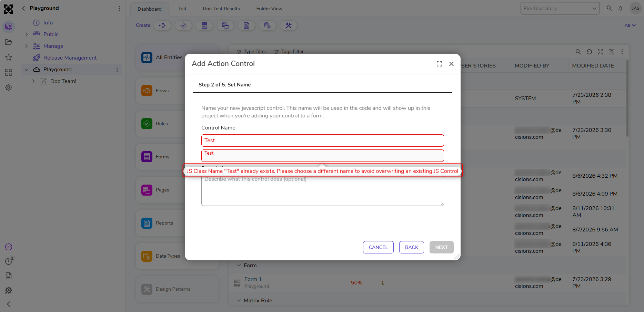Expand the Doc Teaml tree node
Image resolution: width=644 pixels, height=312 pixels.
click(33, 81)
